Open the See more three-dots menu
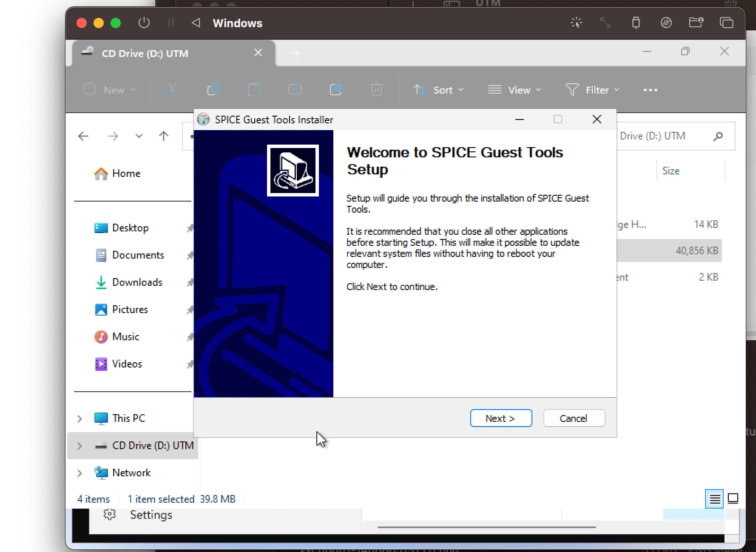The image size is (756, 552). [x=650, y=90]
